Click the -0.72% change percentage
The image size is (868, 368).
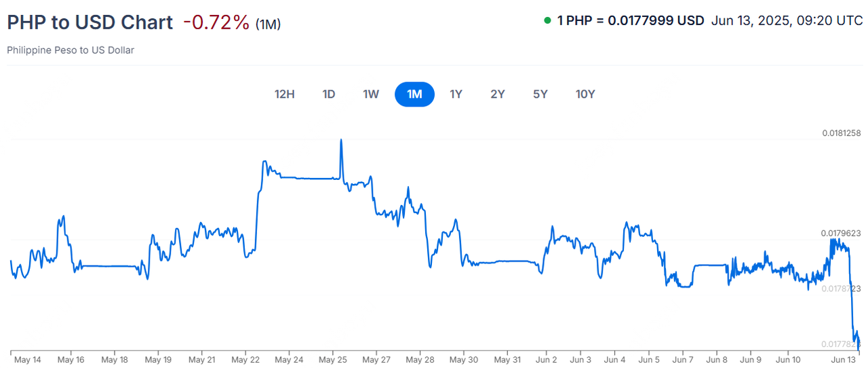pos(216,22)
